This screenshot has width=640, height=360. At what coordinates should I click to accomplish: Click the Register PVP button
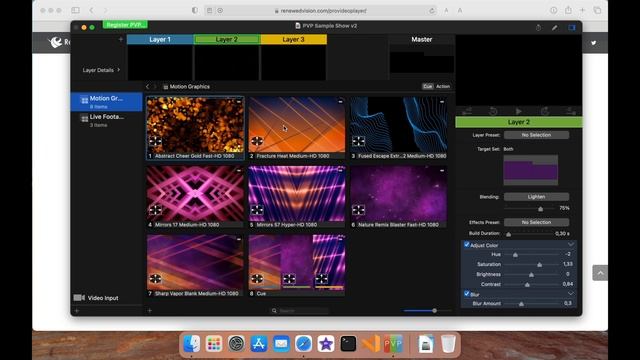click(x=125, y=25)
